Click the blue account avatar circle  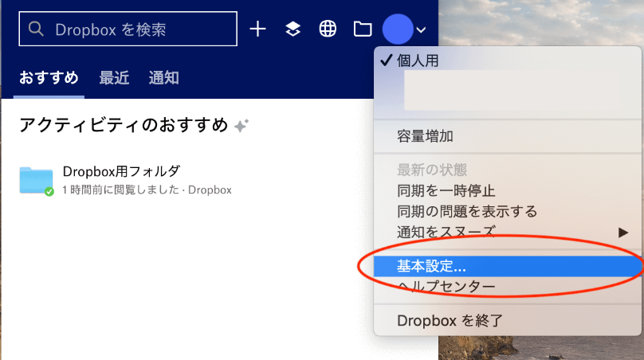coord(398,29)
